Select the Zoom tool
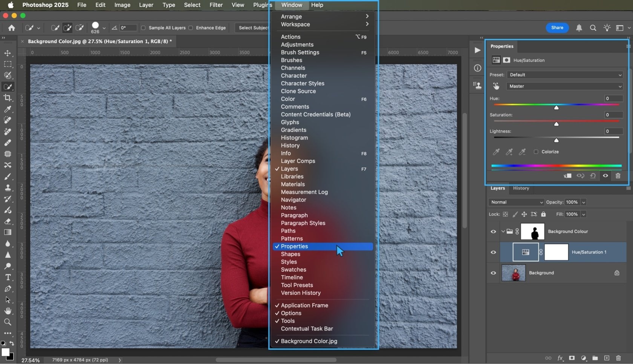Viewport: 633px width, 364px height. tap(8, 322)
